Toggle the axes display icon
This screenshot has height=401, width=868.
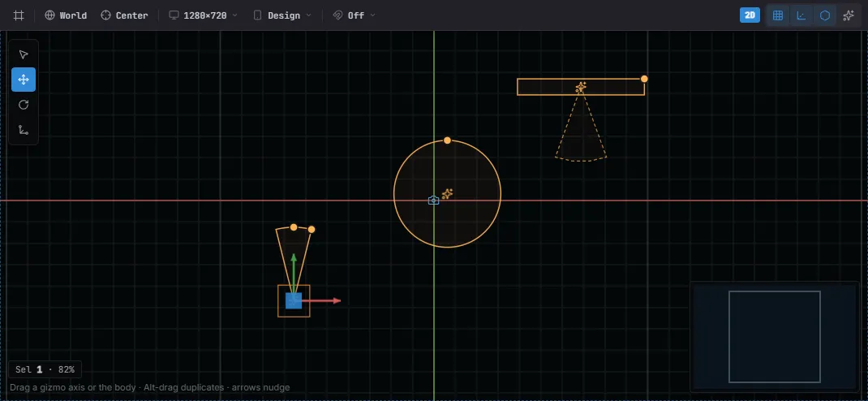801,15
